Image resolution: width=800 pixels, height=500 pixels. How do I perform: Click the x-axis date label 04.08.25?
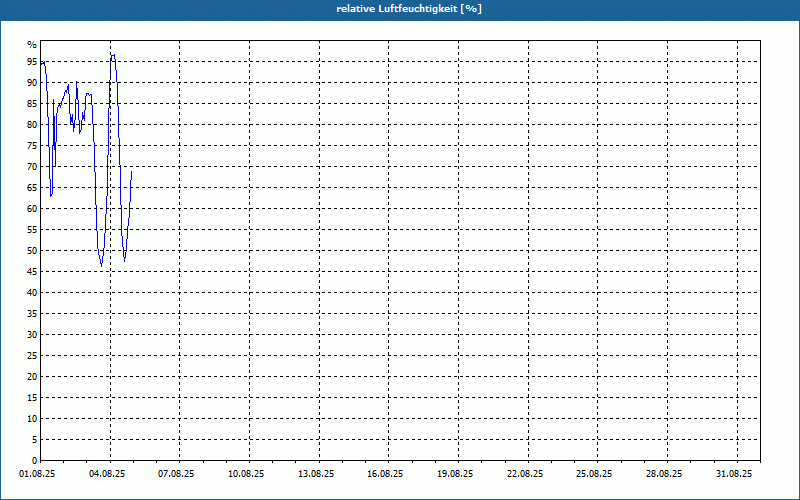pyautogui.click(x=107, y=474)
